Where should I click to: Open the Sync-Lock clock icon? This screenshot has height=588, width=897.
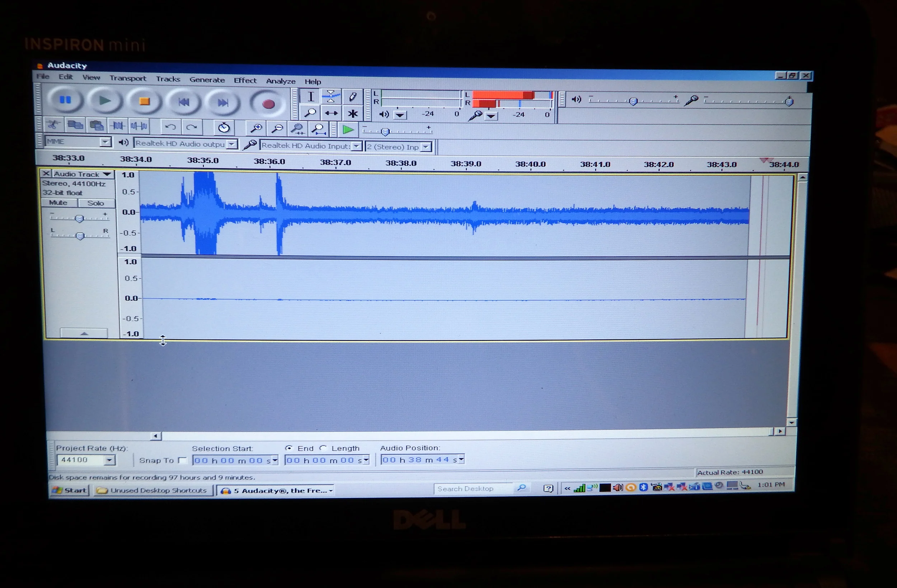pyautogui.click(x=224, y=128)
